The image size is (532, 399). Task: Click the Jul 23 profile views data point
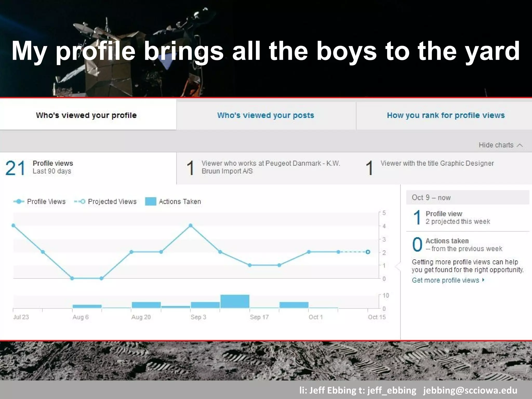click(x=14, y=225)
